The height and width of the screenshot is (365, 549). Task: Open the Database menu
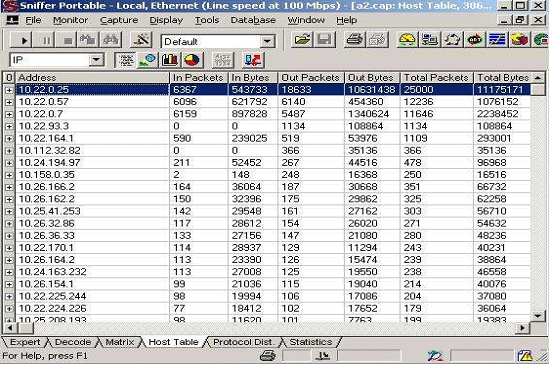[x=253, y=20]
